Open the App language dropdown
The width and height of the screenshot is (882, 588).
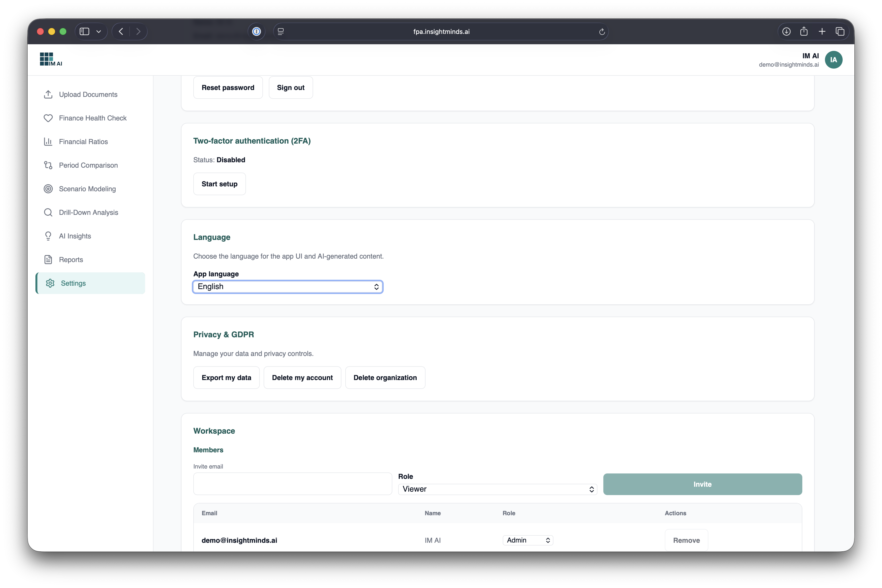coord(288,287)
